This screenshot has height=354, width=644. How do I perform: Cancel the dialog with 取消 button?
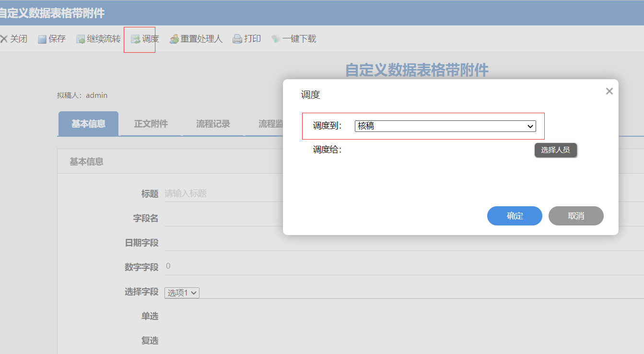[576, 216]
